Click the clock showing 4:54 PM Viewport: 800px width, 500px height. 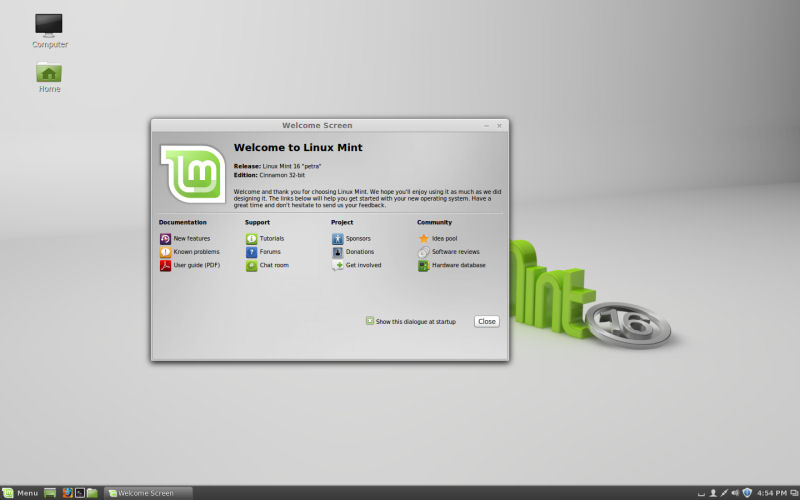(x=772, y=493)
